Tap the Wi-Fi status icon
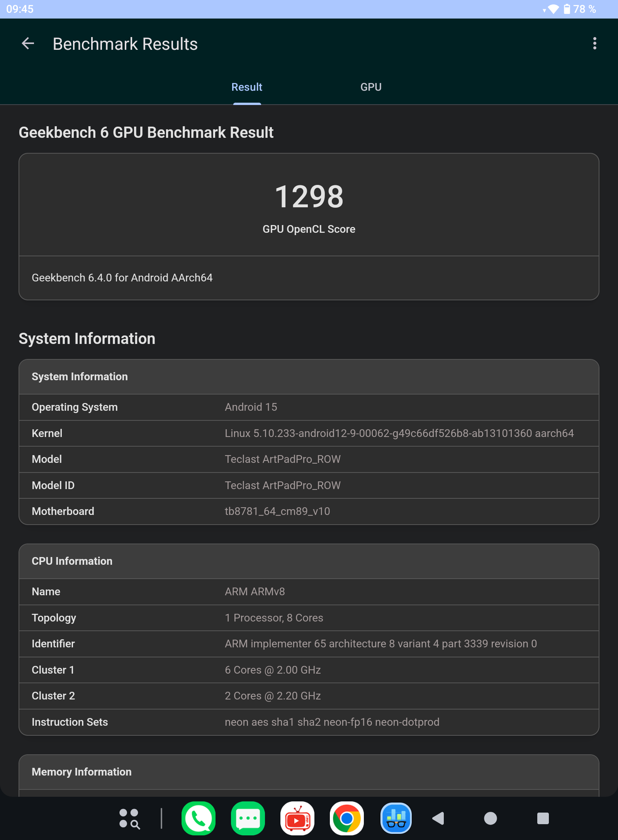This screenshot has width=618, height=840. 553,9
